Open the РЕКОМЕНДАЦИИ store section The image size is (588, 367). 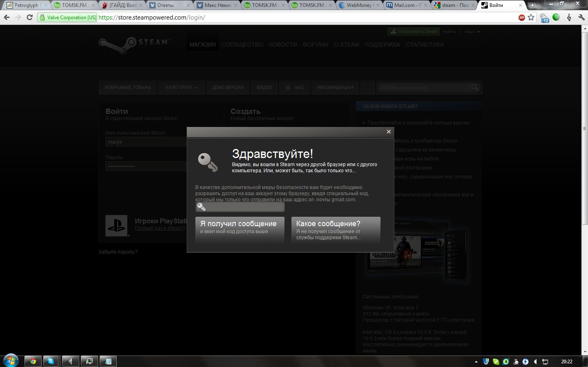(x=335, y=87)
